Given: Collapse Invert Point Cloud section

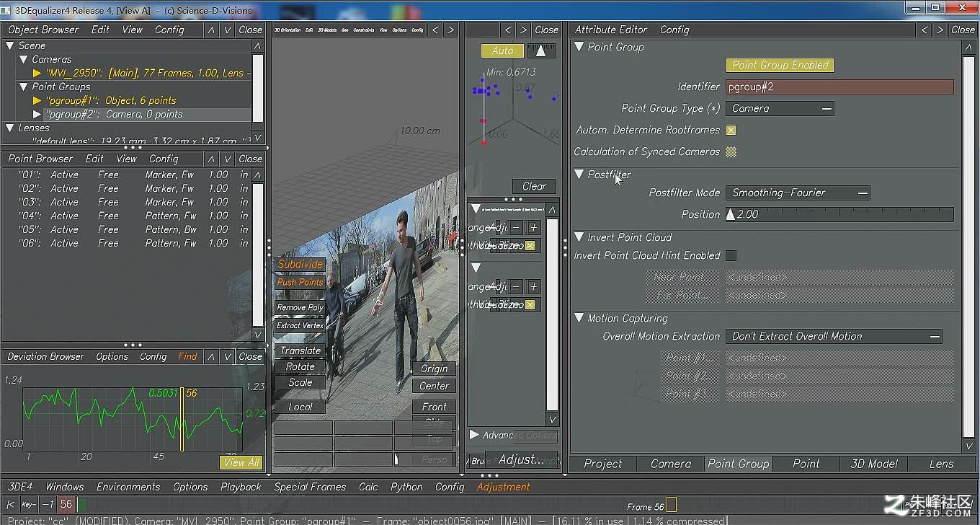Looking at the screenshot, I should 579,237.
